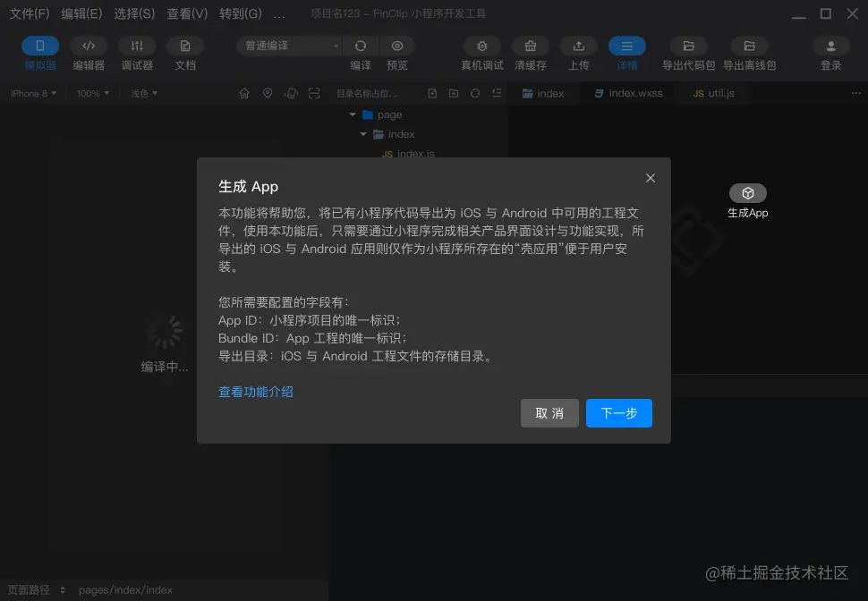Screen dimensions: 868x601
Task: Select the index.js file in the tree
Action: click(414, 152)
